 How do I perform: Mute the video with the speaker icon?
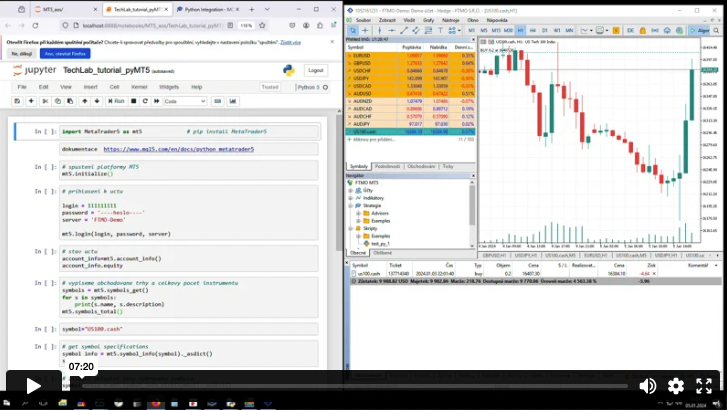(x=647, y=385)
